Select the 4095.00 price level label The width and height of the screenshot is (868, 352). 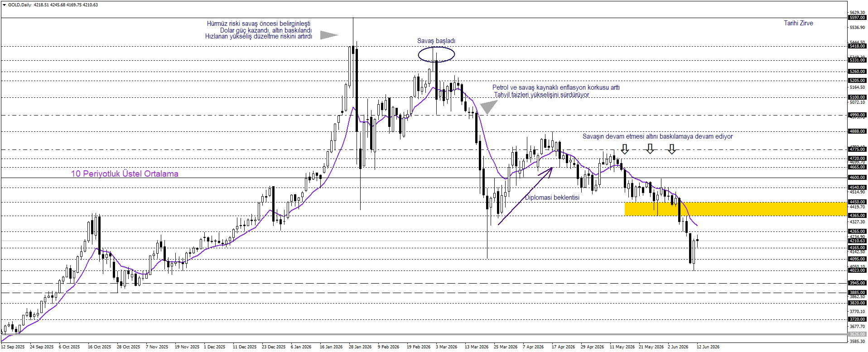tap(857, 259)
